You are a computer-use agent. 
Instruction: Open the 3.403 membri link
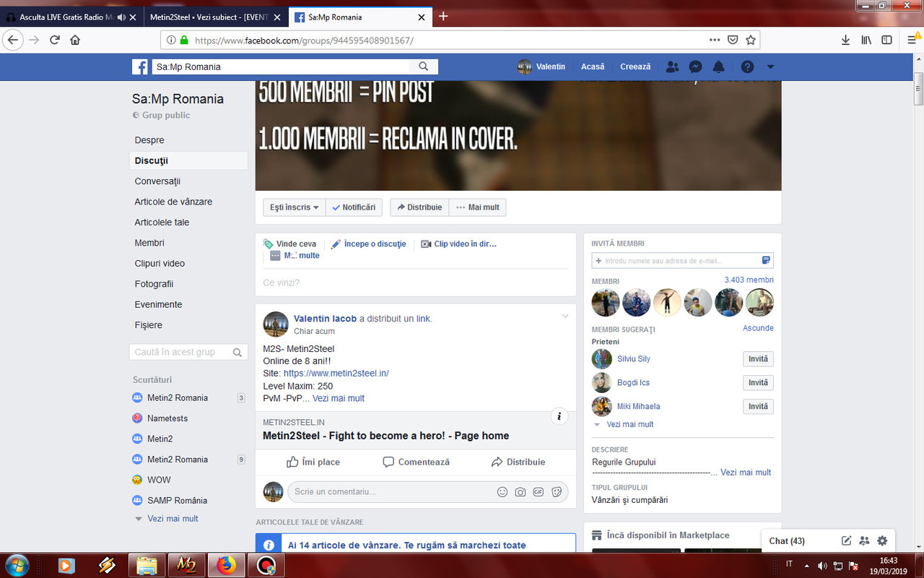(749, 280)
